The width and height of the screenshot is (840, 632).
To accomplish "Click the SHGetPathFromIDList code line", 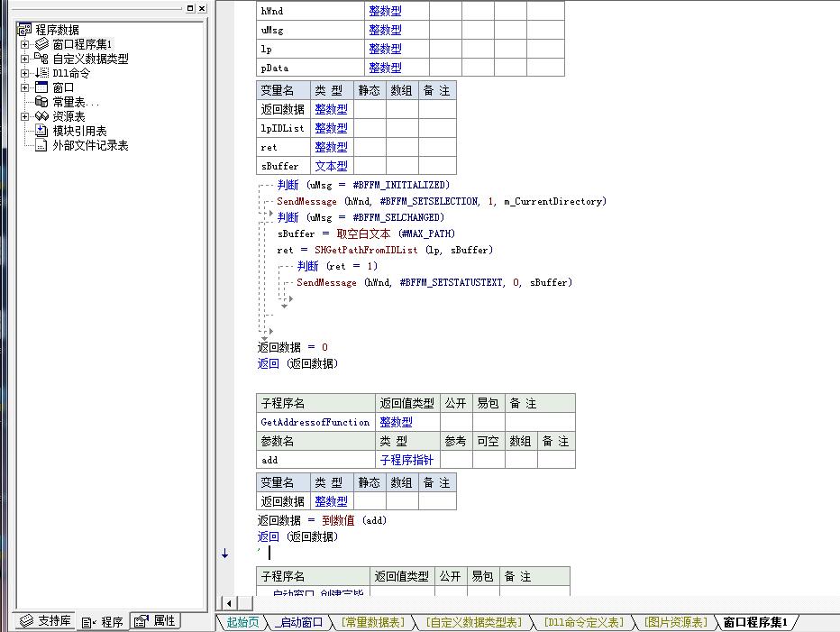I will (x=385, y=251).
